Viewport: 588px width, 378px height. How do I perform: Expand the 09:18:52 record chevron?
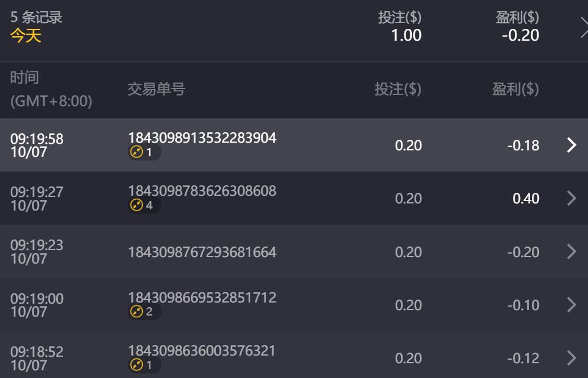(571, 358)
